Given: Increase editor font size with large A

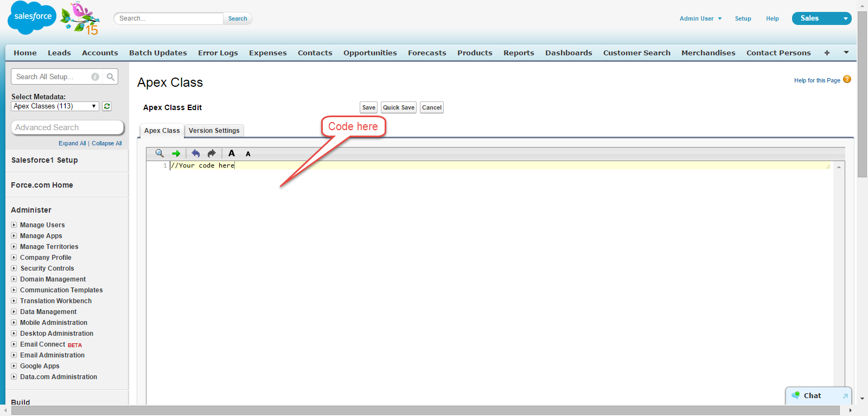Looking at the screenshot, I should [232, 153].
